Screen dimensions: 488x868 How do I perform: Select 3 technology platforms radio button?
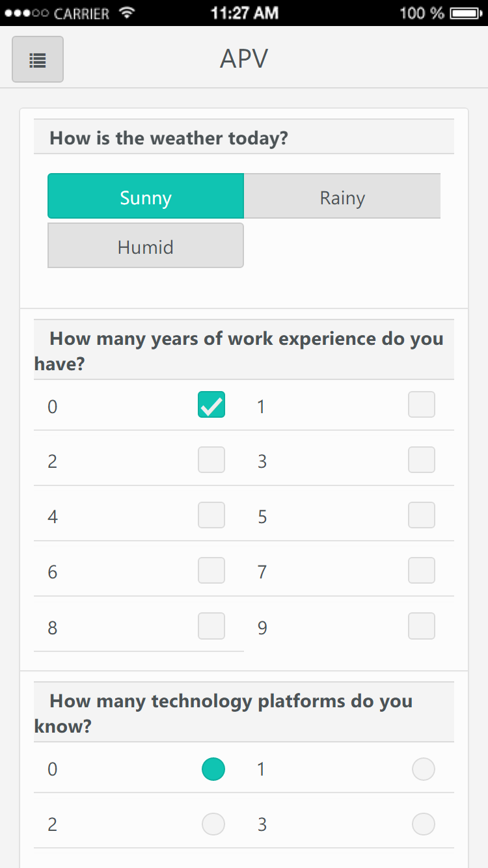coord(424,824)
